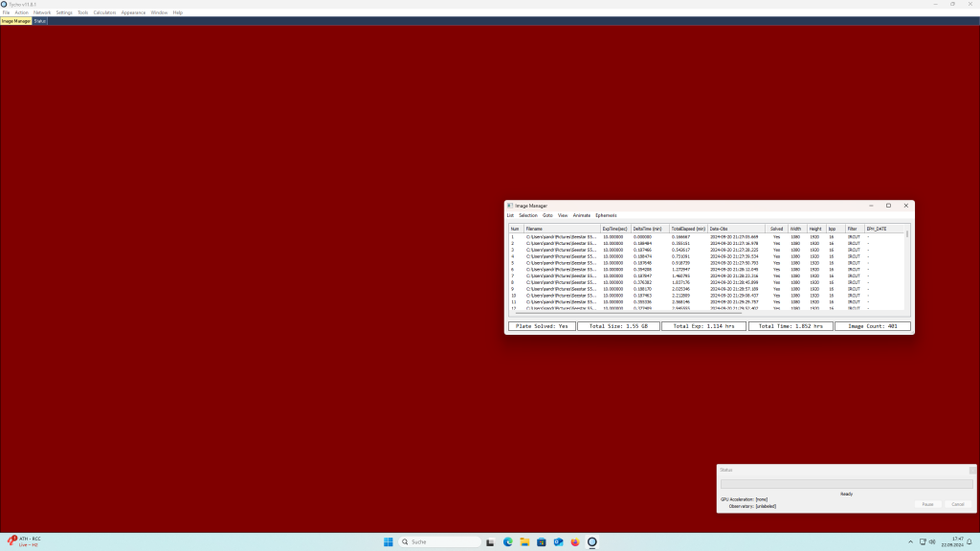Launch Microsoft Edge from the taskbar
This screenshot has height=551, width=980.
(x=508, y=541)
